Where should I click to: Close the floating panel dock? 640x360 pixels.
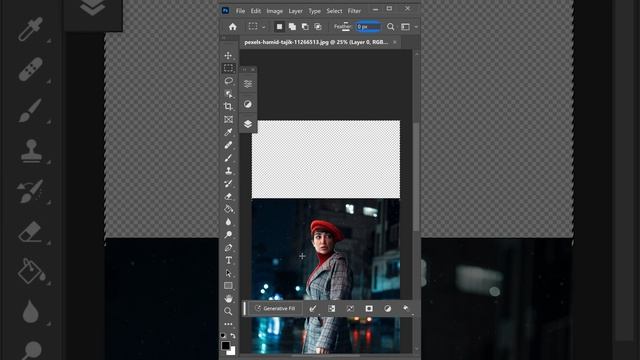pyautogui.click(x=253, y=69)
